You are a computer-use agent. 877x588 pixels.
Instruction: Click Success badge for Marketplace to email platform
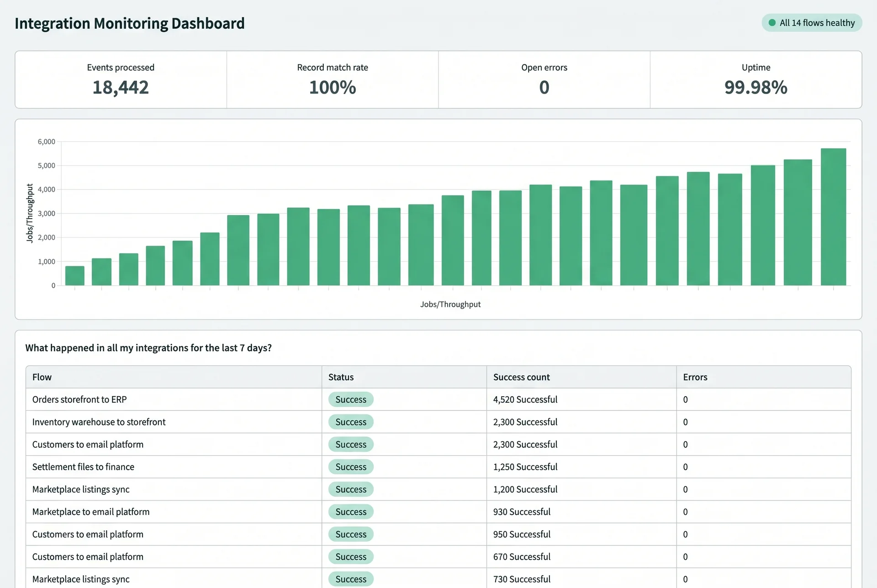tap(351, 512)
